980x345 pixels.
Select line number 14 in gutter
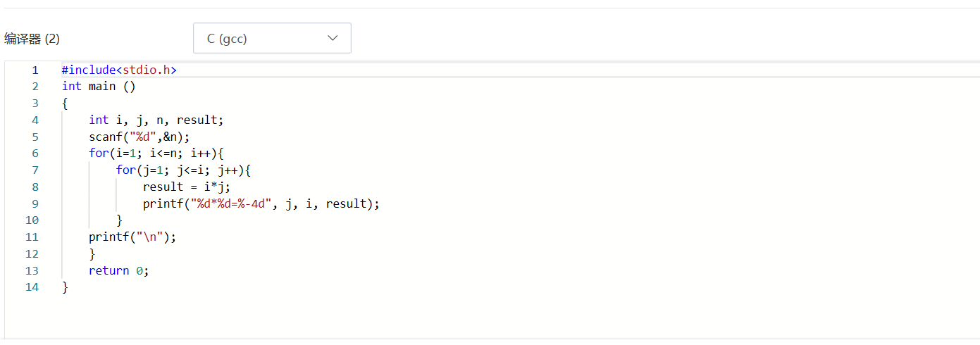tap(32, 287)
